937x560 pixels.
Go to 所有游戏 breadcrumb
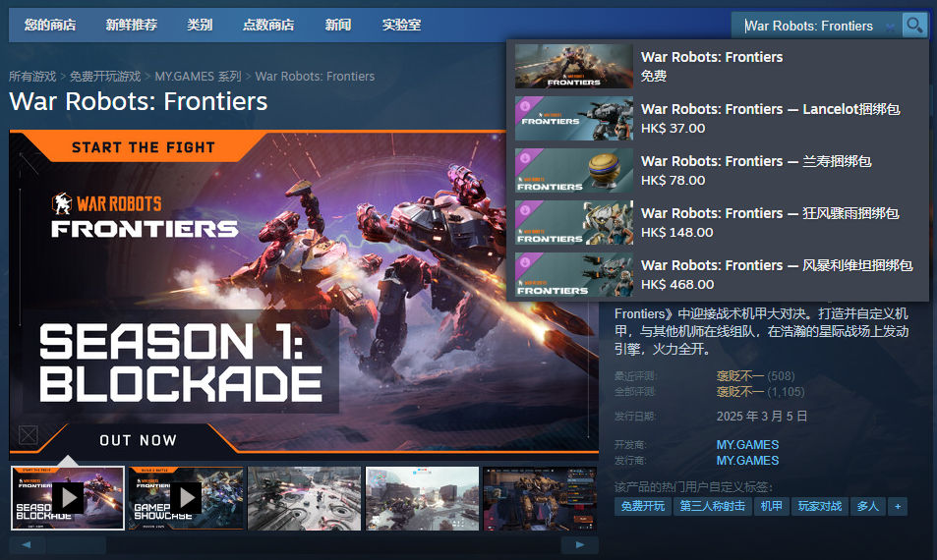(32, 77)
